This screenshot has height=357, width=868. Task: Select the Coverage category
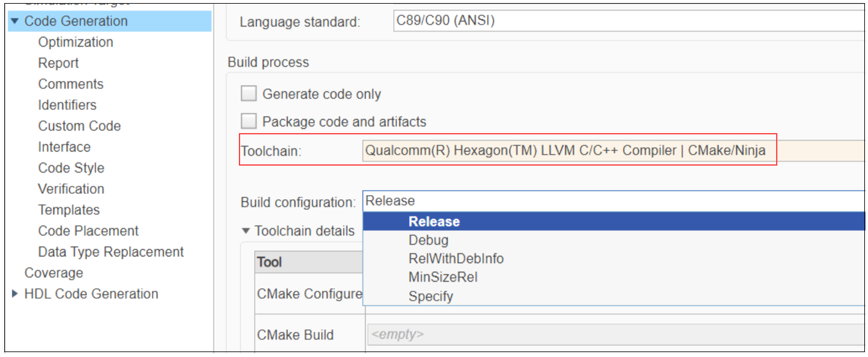[x=53, y=273]
